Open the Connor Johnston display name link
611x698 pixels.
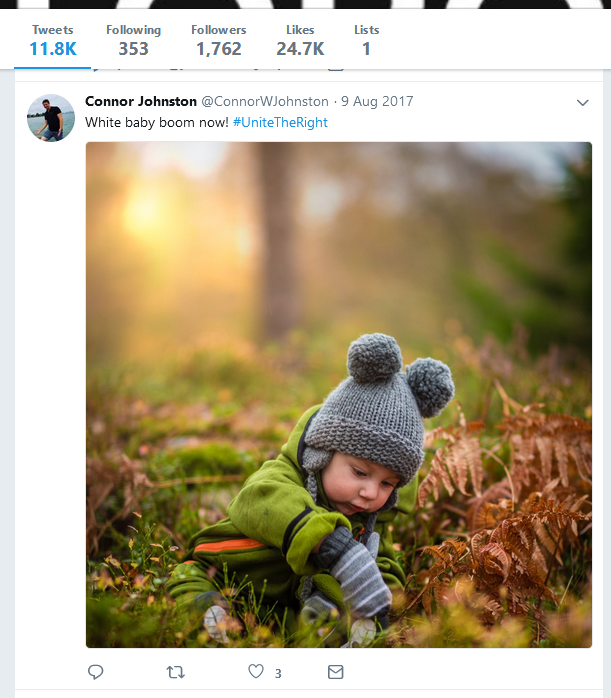[139, 101]
